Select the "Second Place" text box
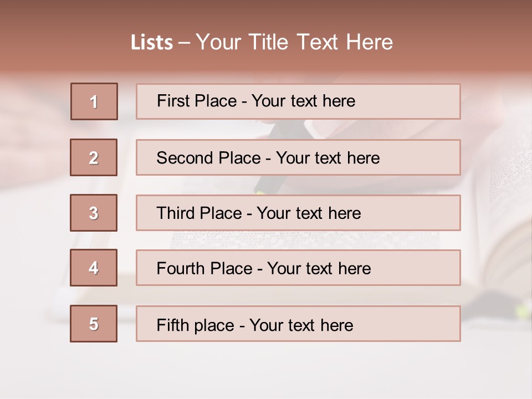This screenshot has width=532, height=399. [x=298, y=157]
